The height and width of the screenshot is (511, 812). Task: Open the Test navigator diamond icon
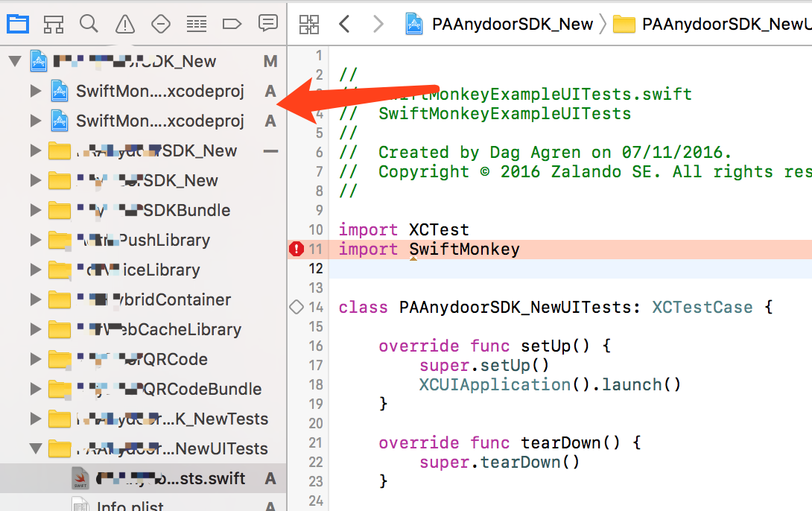160,24
